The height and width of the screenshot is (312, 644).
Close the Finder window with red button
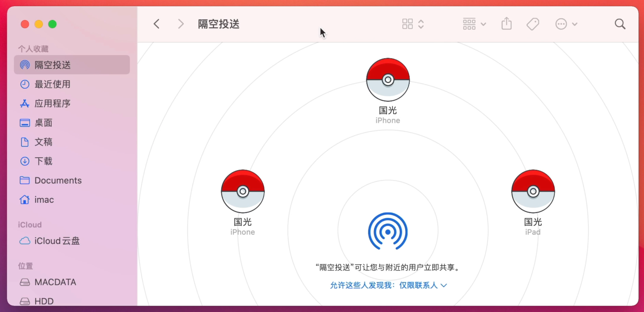pyautogui.click(x=25, y=24)
